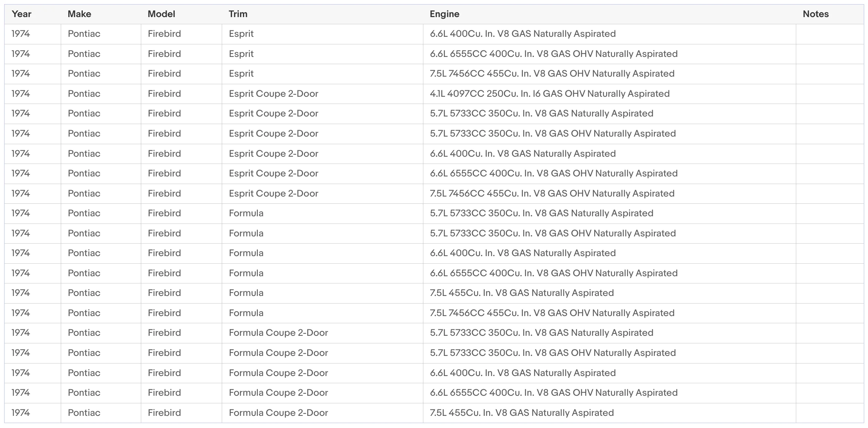Select empty Notes cell in first row
This screenshot has width=868, height=428.
[x=830, y=34]
